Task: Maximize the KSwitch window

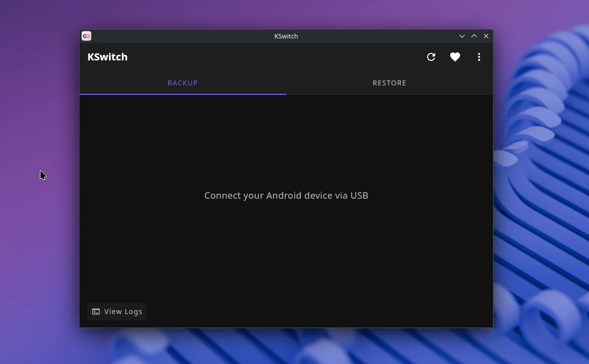Action: point(474,36)
